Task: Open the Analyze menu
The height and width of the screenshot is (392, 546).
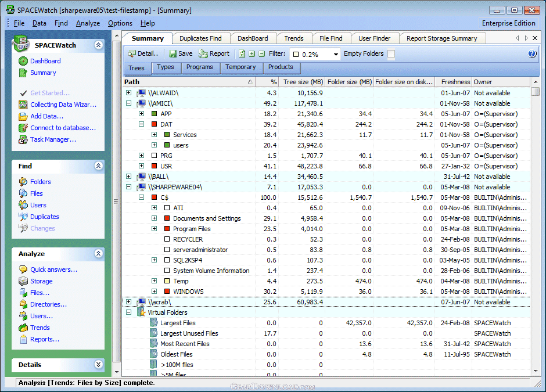Action: pyautogui.click(x=88, y=23)
